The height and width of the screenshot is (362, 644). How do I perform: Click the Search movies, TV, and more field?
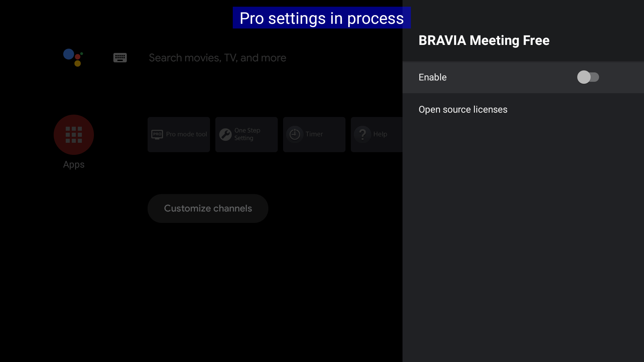coord(217,58)
